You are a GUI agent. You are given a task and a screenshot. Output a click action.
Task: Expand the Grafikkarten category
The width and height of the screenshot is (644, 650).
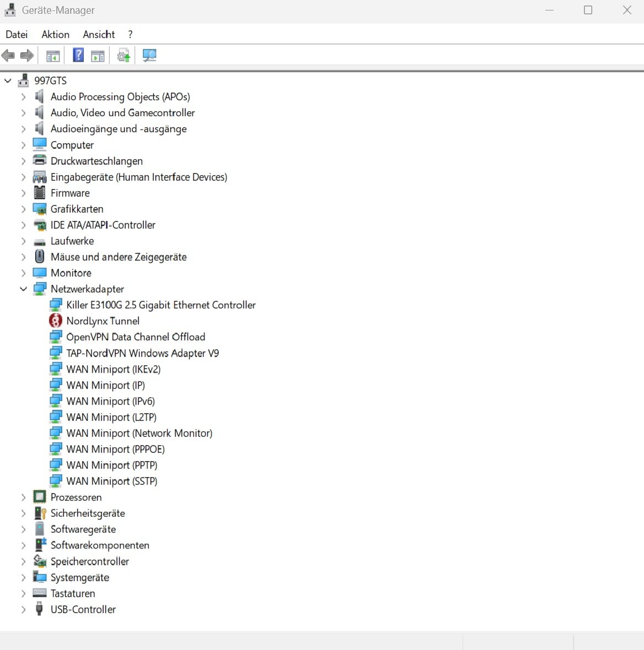24,209
